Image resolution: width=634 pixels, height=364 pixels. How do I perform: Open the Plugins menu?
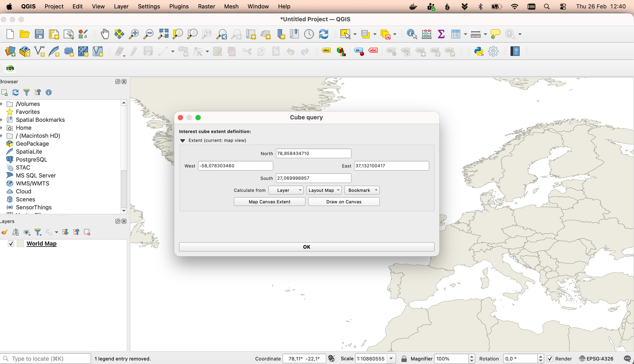pyautogui.click(x=179, y=6)
